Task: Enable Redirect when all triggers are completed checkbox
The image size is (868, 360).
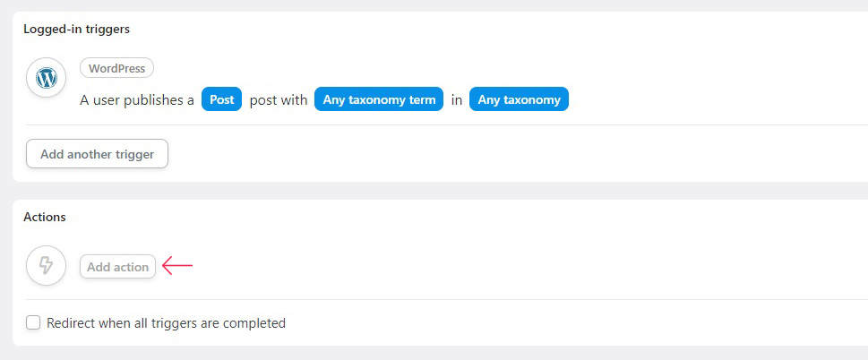Action: (x=33, y=322)
